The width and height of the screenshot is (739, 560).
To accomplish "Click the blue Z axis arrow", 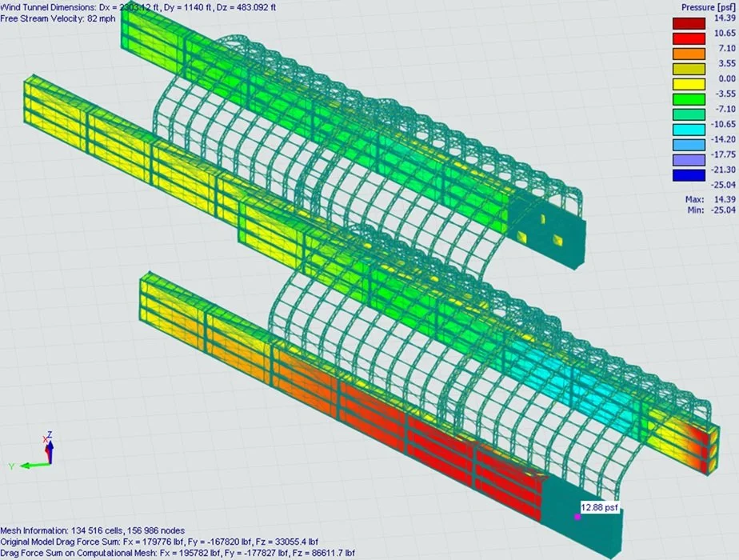I will pos(51,450).
